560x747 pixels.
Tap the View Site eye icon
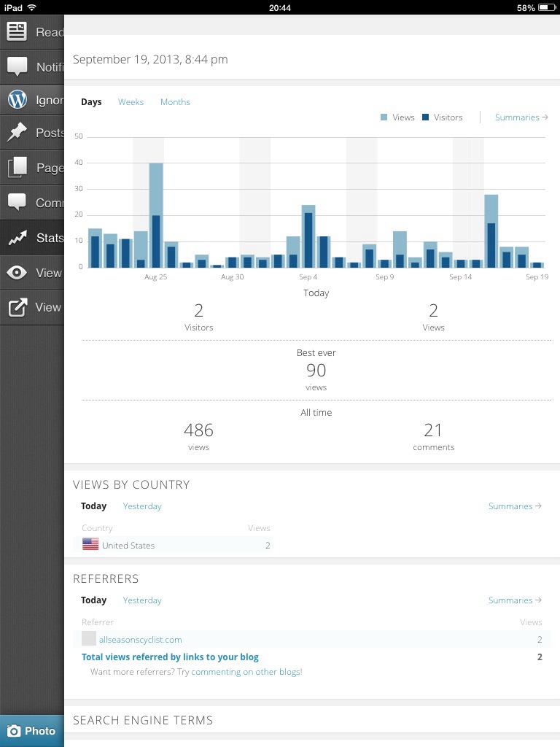click(x=17, y=273)
